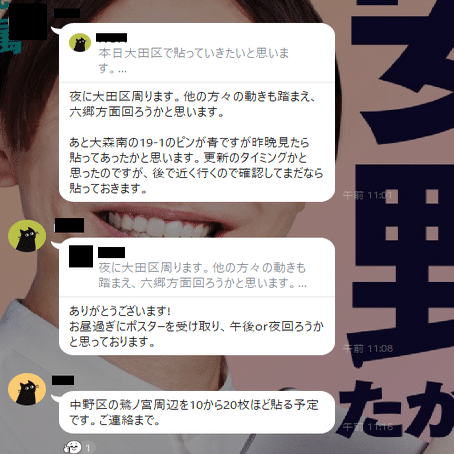
Task: Click the reaction emoji below the 中野区 message
Action: click(x=73, y=447)
